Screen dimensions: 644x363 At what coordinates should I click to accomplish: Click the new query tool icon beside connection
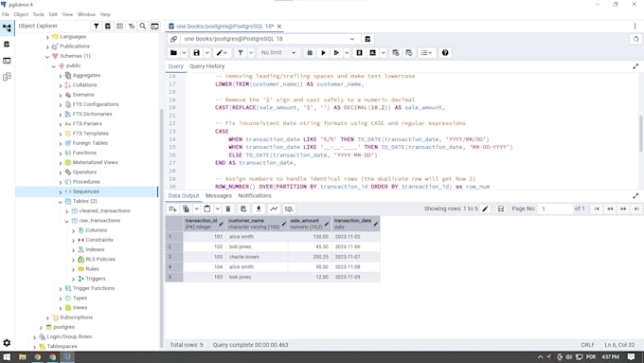[x=367, y=39]
